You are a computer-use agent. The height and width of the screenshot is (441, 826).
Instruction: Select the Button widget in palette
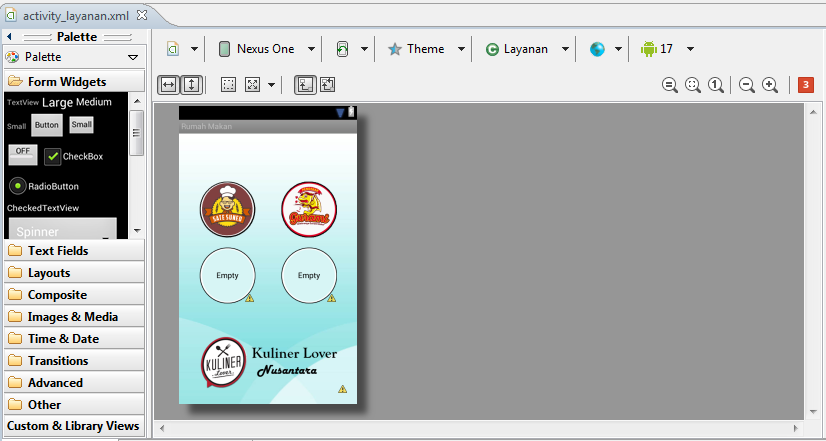point(47,125)
